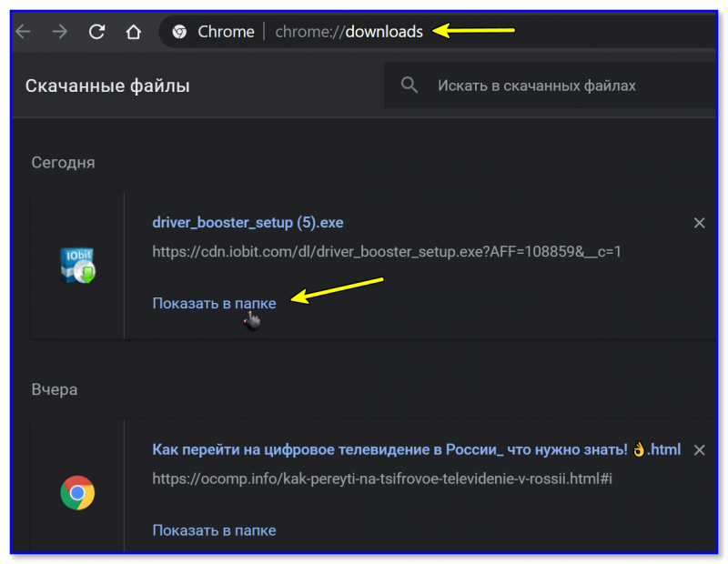Click the cdn.iobit.com download URL

click(x=387, y=252)
